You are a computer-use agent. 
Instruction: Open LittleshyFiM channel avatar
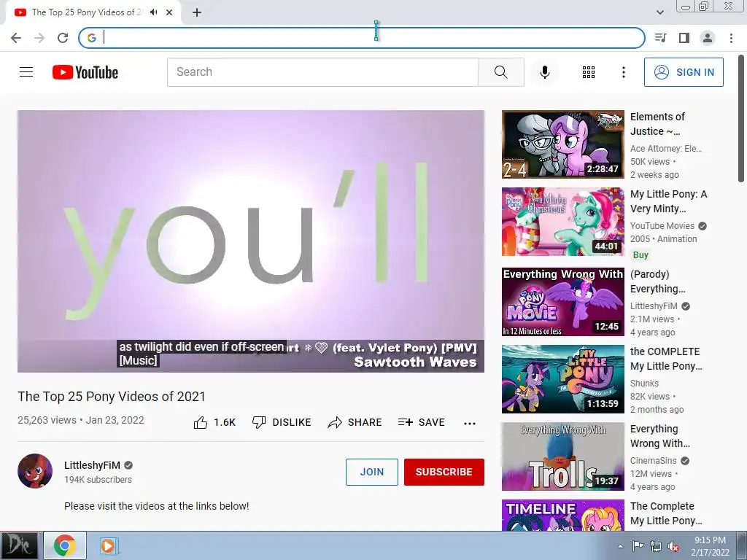point(35,471)
